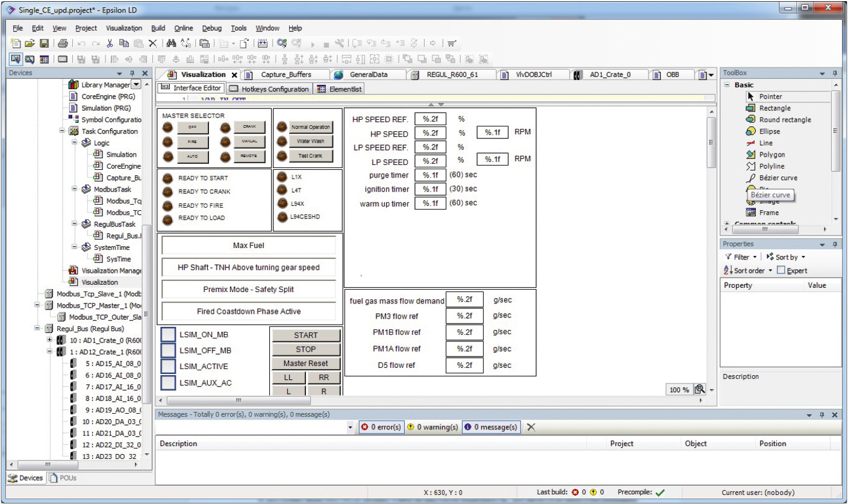Toggle the LSIM_AUX_AC square box

[169, 382]
